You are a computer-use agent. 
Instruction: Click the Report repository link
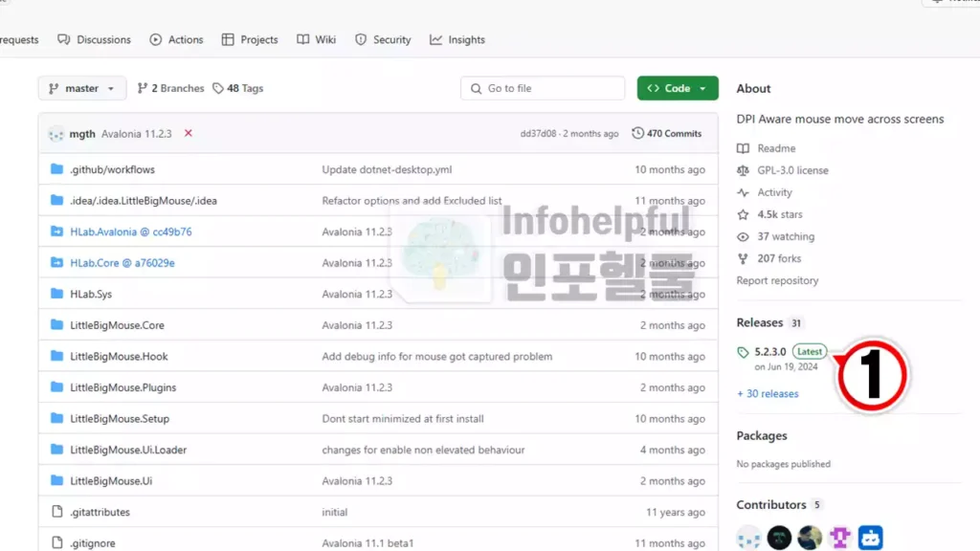coord(777,280)
